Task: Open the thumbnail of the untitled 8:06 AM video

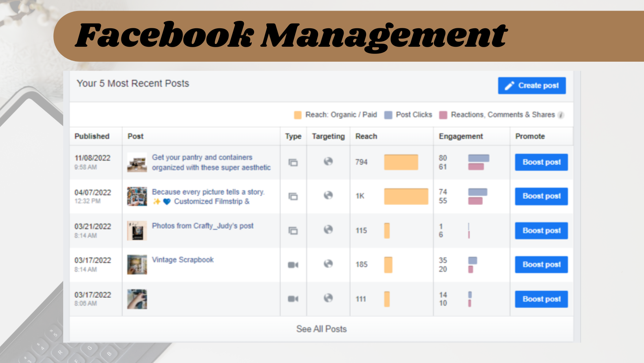Action: (137, 299)
